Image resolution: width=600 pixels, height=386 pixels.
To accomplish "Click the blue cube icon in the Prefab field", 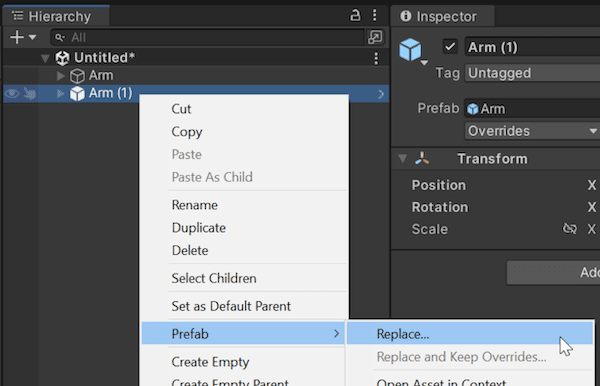I will click(x=473, y=109).
